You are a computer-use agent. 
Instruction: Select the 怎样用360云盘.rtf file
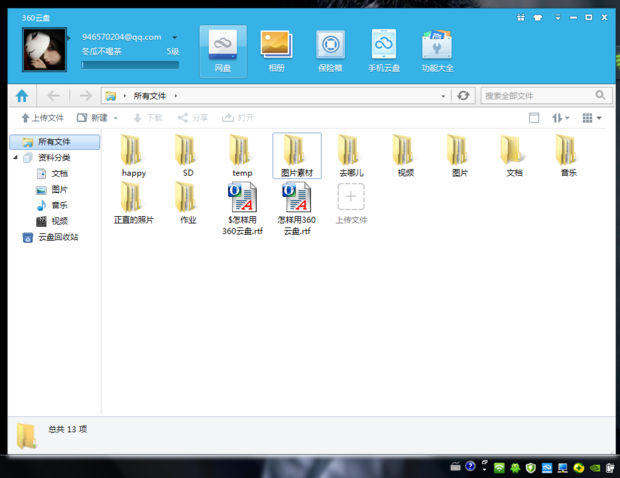(297, 208)
